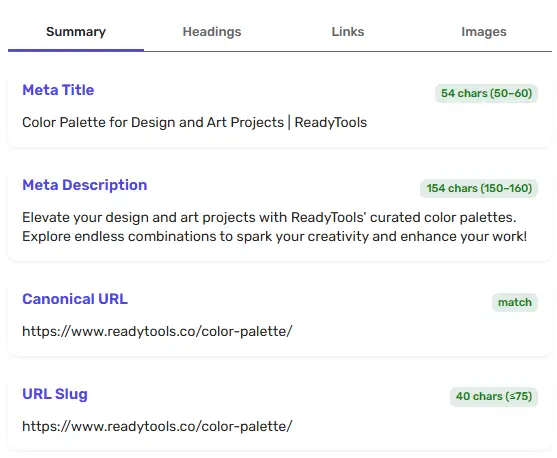Click the '154 chars (150–160)' badge
Viewport: 557px width, 458px height.
[x=479, y=188]
